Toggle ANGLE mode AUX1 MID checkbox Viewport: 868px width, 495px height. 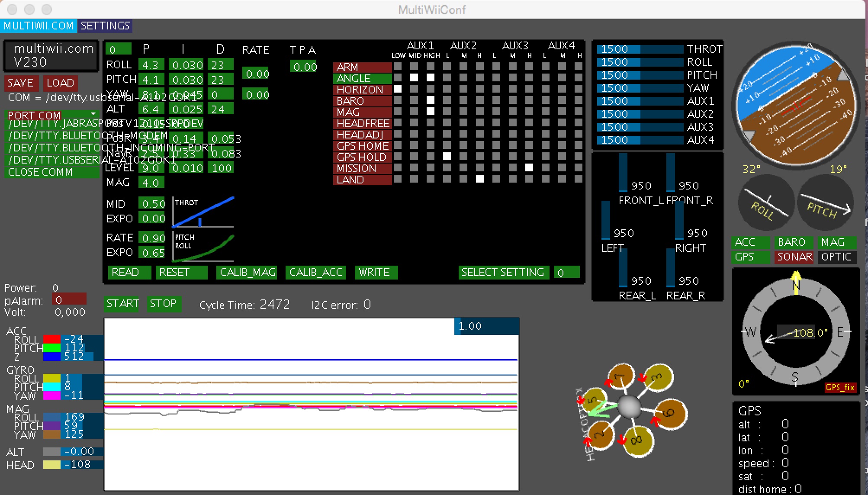414,77
